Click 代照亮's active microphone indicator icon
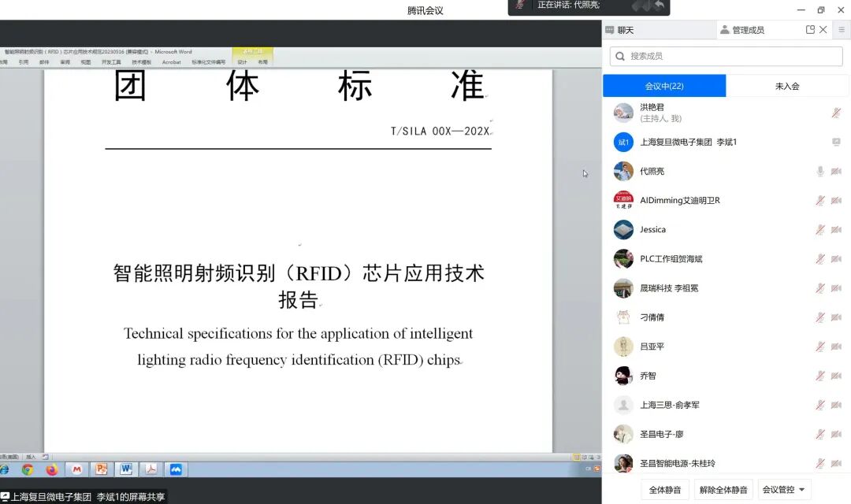 coord(819,170)
